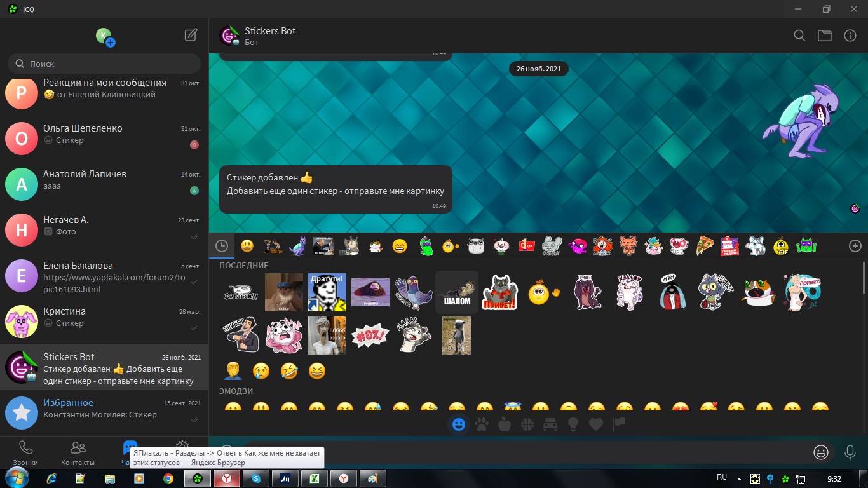Switch to the Звонки tab
Image resolution: width=868 pixels, height=488 pixels.
coord(25,453)
